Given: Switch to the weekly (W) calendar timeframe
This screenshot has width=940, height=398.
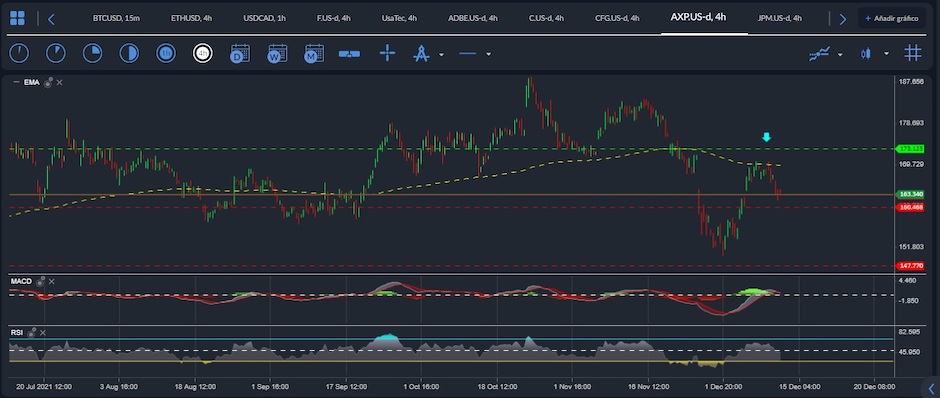Looking at the screenshot, I should pos(277,53).
